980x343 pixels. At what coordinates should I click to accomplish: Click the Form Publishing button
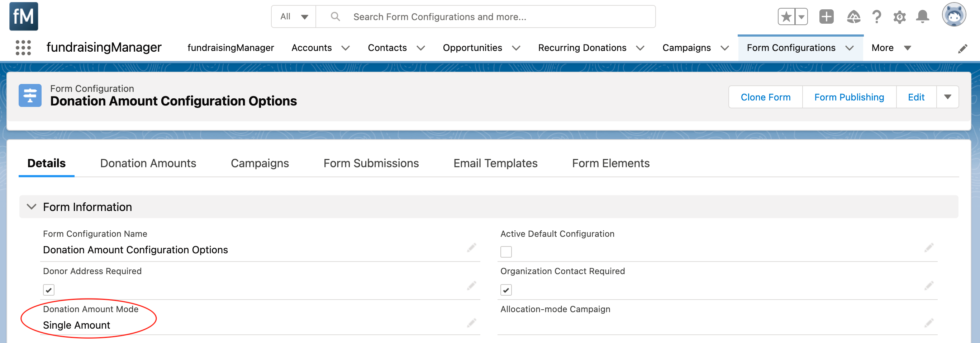pyautogui.click(x=849, y=97)
